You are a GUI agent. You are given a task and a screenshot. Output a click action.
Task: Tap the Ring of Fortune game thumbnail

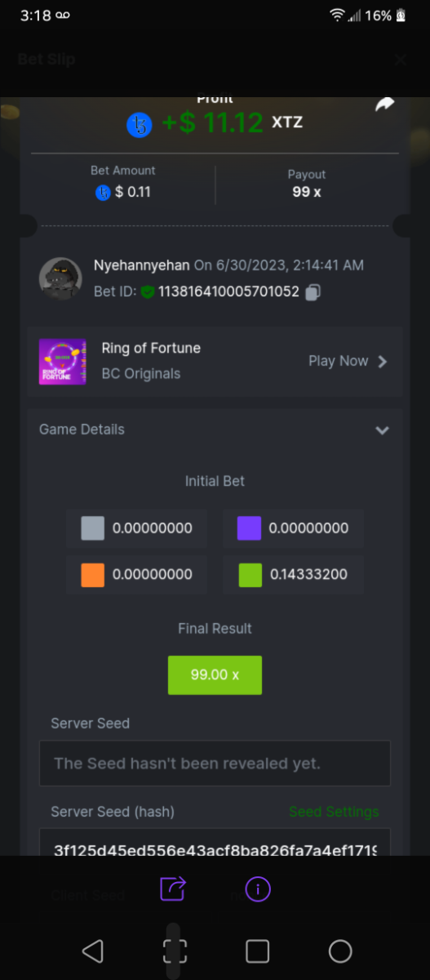coord(63,362)
